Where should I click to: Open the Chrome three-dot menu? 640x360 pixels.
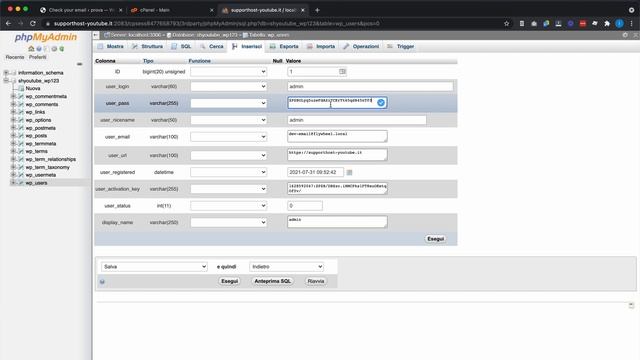coord(631,24)
